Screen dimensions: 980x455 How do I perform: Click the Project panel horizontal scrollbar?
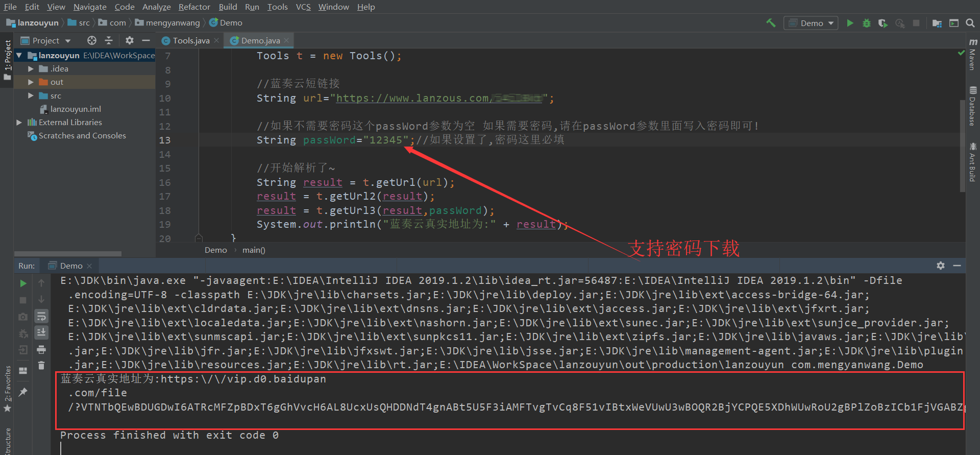[x=68, y=254]
